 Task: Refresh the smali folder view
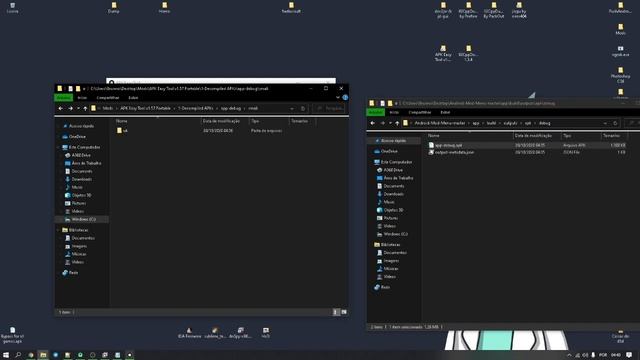point(303,109)
